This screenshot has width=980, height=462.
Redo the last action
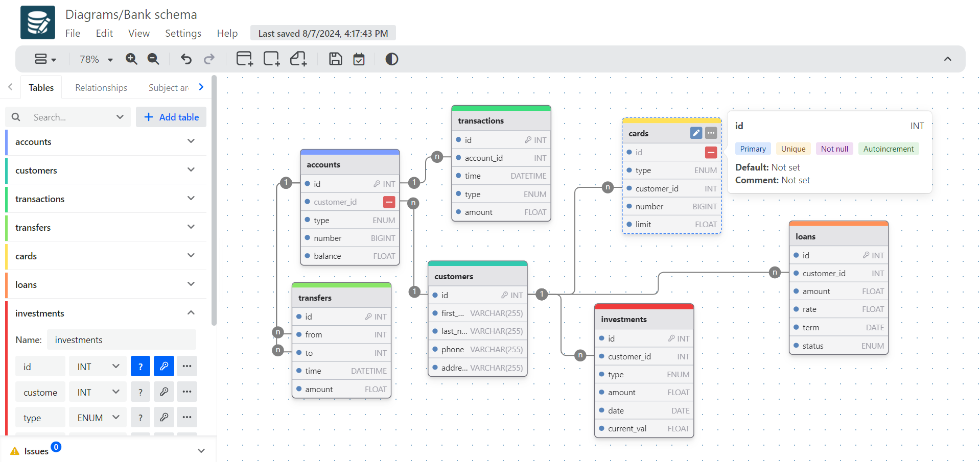tap(209, 59)
